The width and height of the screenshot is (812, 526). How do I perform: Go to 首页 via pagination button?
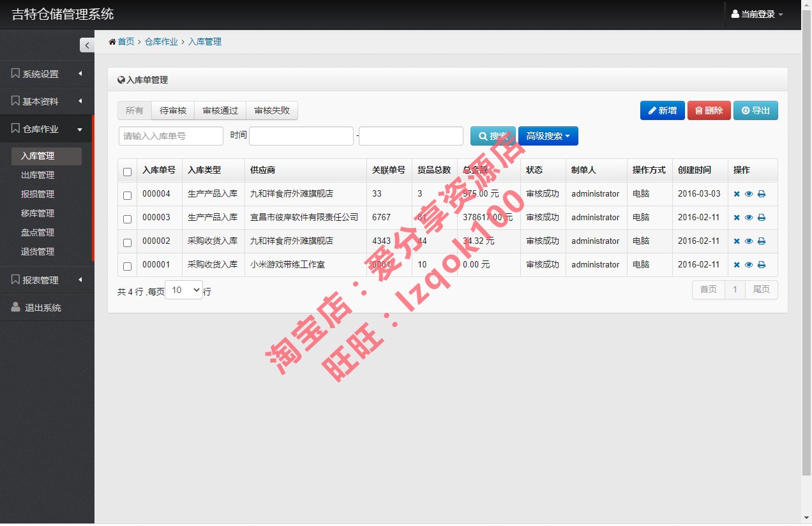pyautogui.click(x=709, y=290)
